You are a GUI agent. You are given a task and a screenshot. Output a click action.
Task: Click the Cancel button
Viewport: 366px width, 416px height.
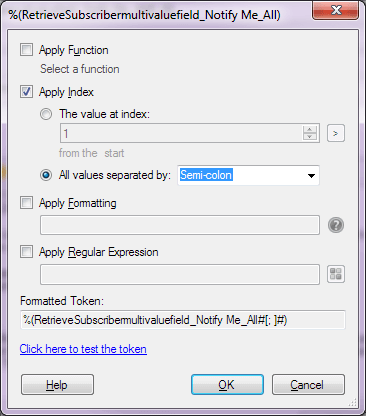[x=308, y=385]
